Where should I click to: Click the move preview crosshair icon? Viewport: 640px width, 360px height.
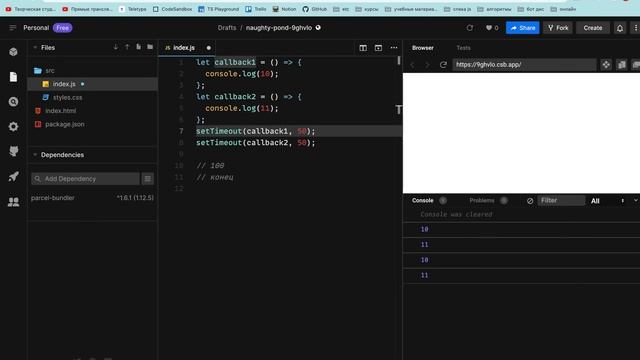click(606, 64)
